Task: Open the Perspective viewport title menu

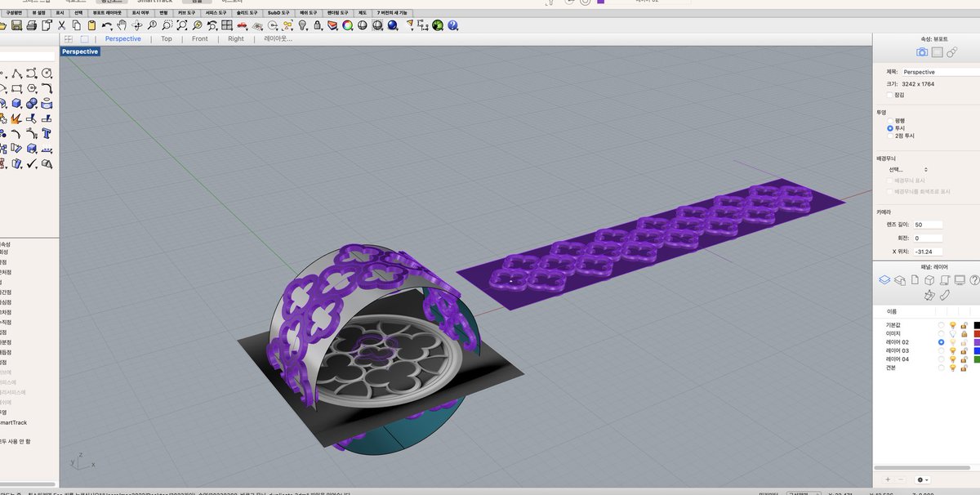Action: click(x=80, y=51)
